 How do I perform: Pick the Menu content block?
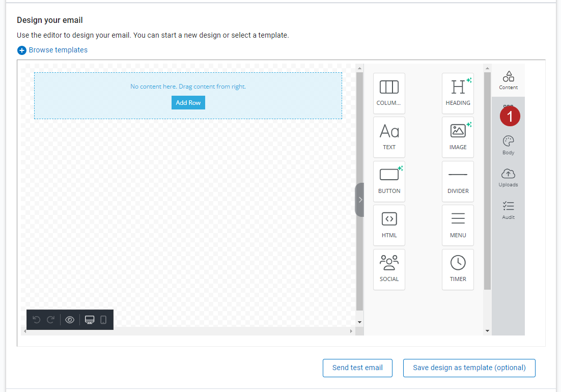tap(458, 225)
